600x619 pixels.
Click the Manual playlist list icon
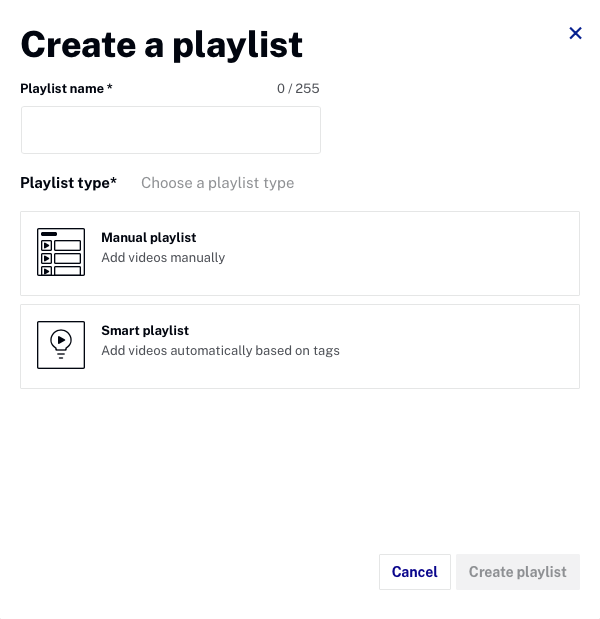pos(61,252)
